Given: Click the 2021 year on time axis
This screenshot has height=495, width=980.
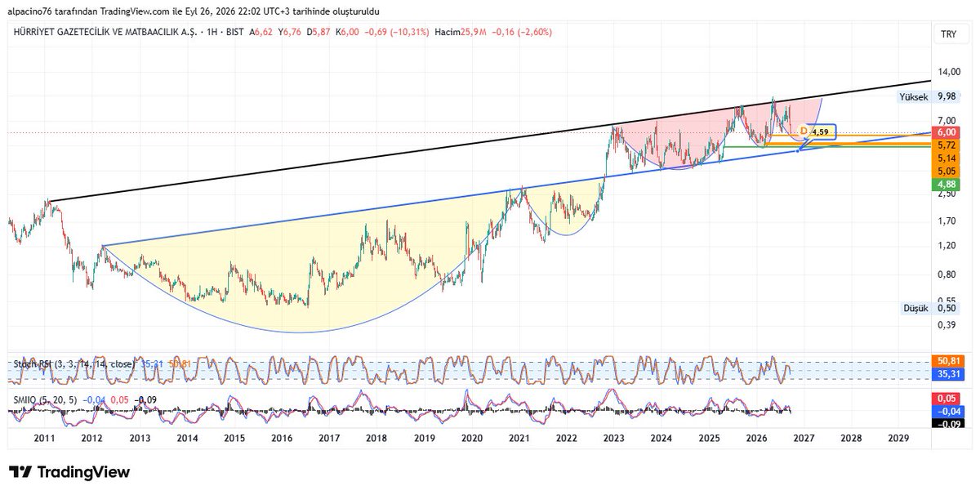Looking at the screenshot, I should pyautogui.click(x=519, y=439).
